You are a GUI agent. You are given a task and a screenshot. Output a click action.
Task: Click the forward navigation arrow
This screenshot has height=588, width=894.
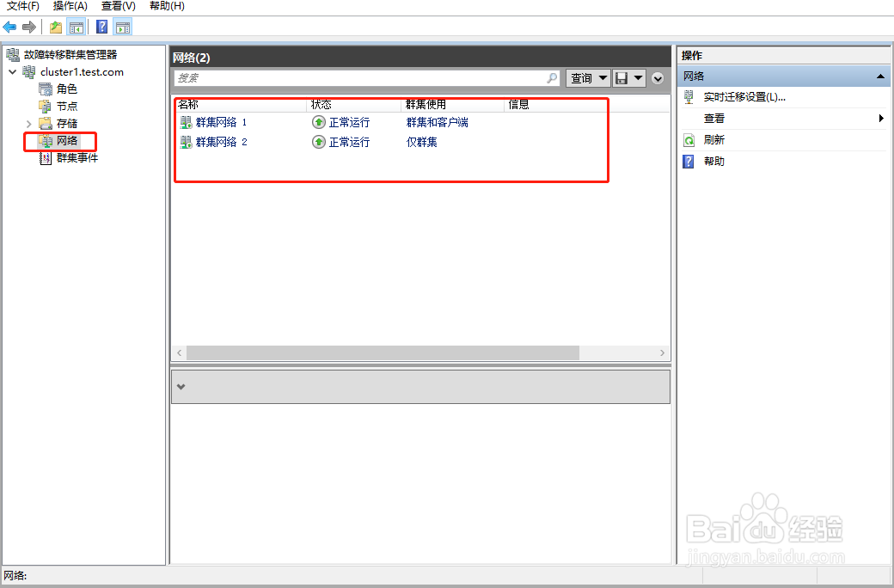click(x=28, y=26)
